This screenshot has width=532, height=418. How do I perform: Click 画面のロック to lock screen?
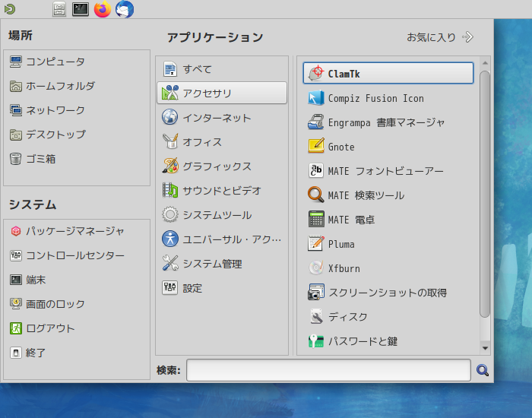pyautogui.click(x=77, y=304)
